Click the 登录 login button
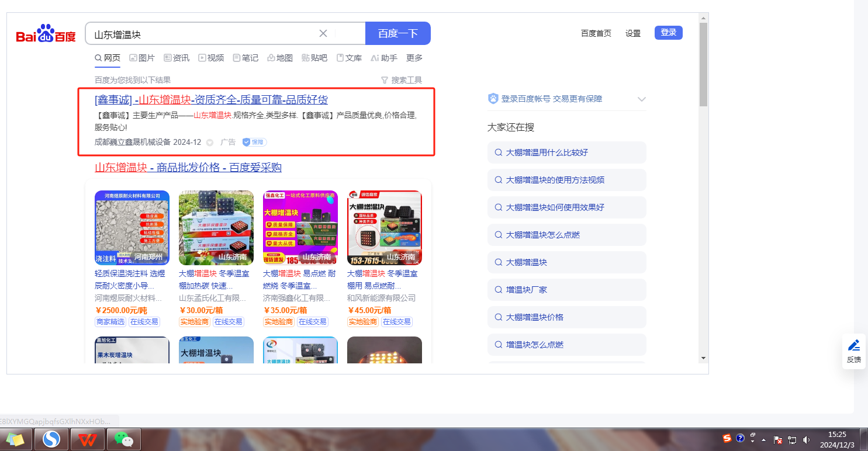The height and width of the screenshot is (451, 868). (668, 33)
